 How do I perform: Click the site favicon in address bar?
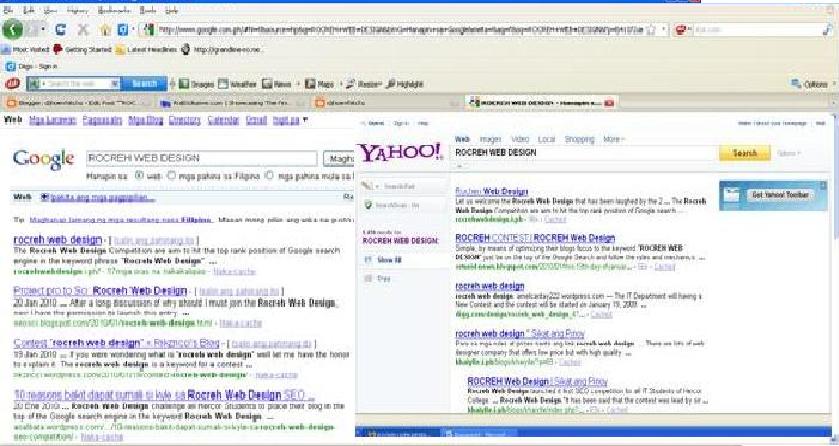pyautogui.click(x=148, y=29)
